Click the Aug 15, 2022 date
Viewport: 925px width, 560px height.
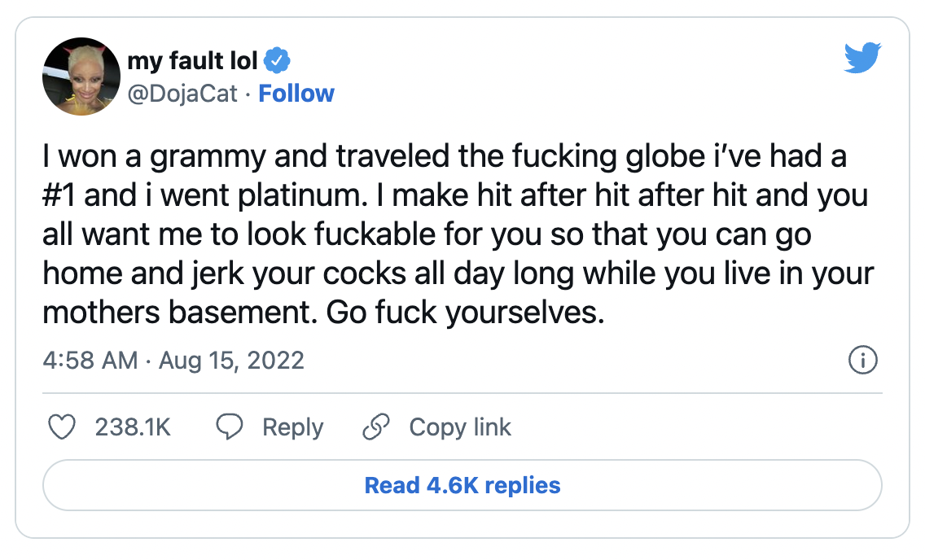tap(231, 361)
